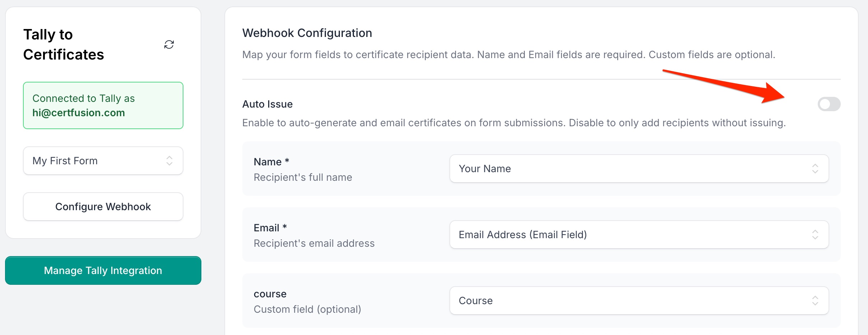This screenshot has height=335, width=868.
Task: Click the Email * field label
Action: tap(270, 228)
